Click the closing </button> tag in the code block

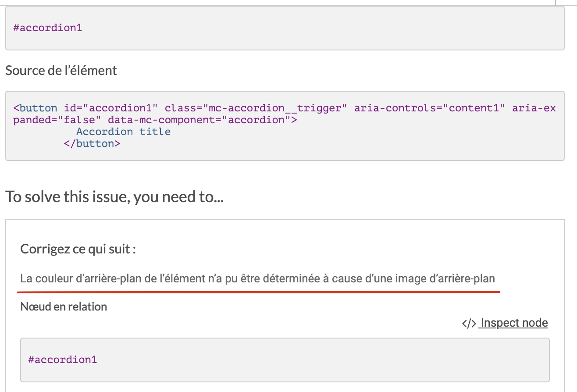click(x=93, y=143)
